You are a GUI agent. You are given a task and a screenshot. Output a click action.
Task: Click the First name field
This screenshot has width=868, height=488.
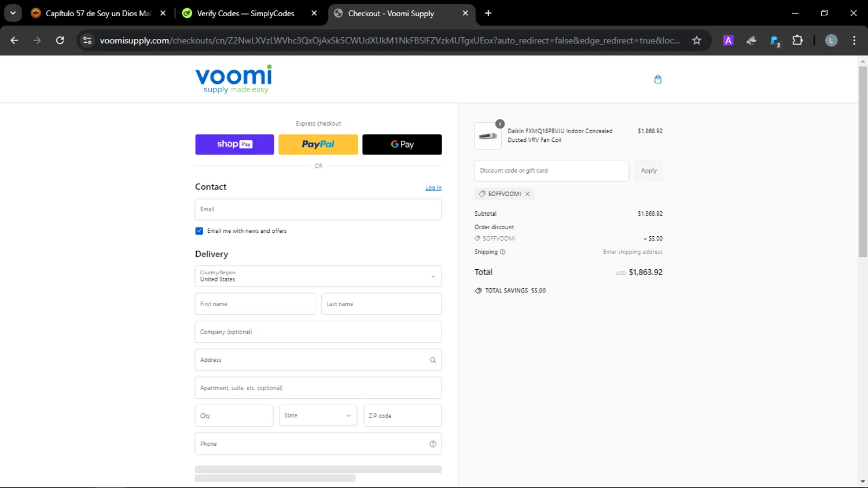coord(255,304)
